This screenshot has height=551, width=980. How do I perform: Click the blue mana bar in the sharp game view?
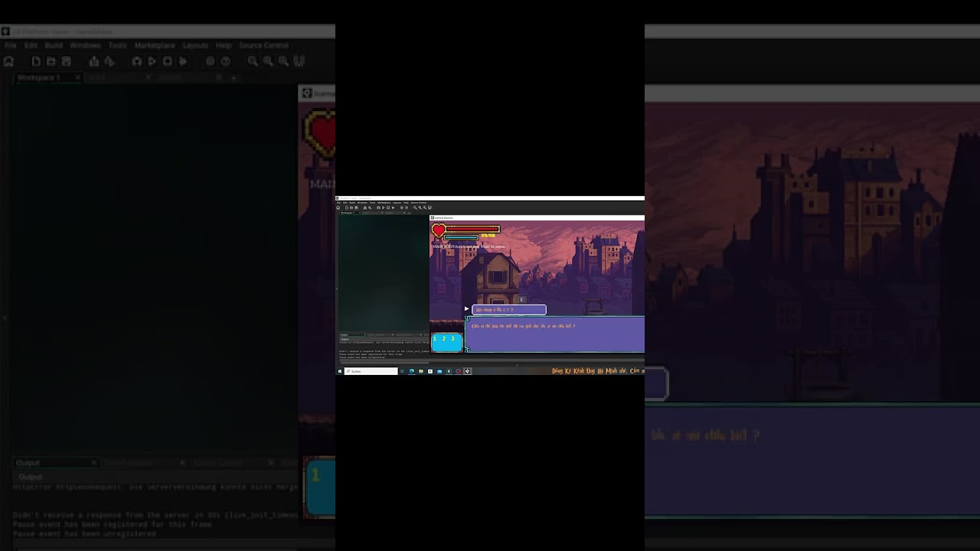[461, 237]
